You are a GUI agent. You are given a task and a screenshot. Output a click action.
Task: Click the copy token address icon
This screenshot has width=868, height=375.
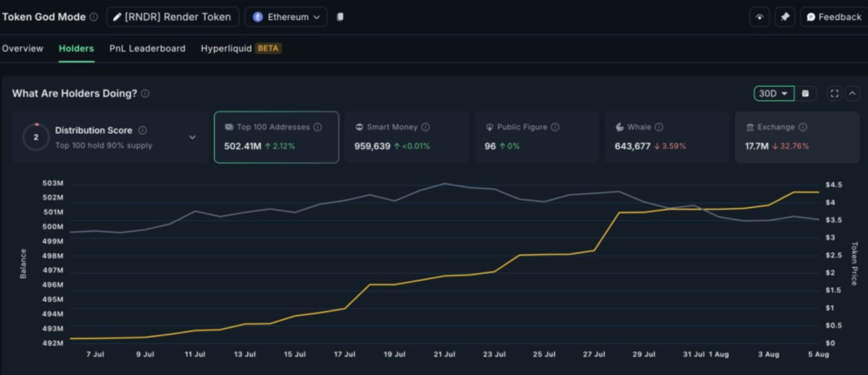point(340,17)
